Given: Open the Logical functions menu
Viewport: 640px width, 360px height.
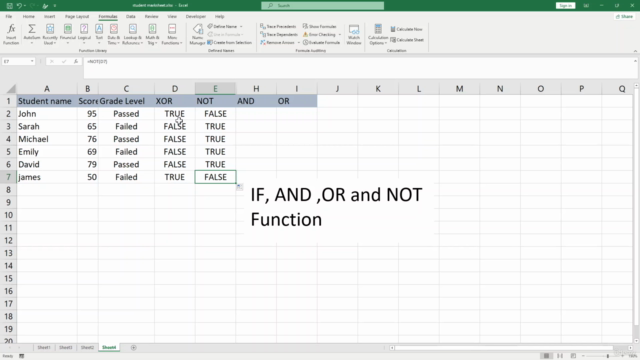Looking at the screenshot, I should pyautogui.click(x=84, y=34).
